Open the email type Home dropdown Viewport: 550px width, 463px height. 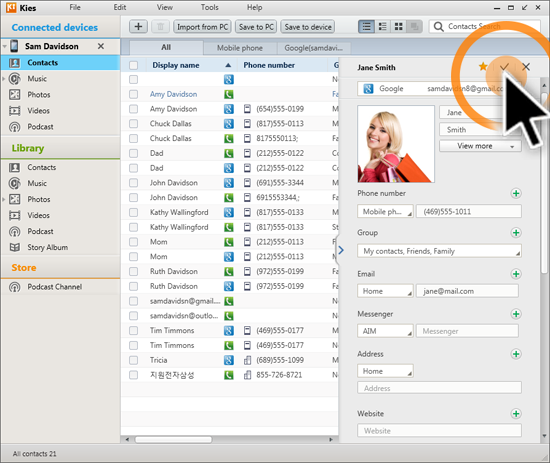coord(385,291)
